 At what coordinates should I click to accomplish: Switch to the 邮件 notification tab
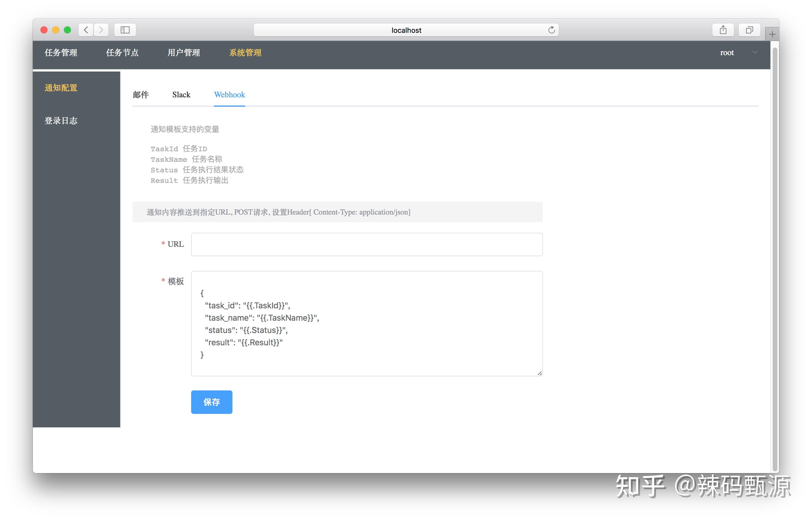[x=141, y=95]
